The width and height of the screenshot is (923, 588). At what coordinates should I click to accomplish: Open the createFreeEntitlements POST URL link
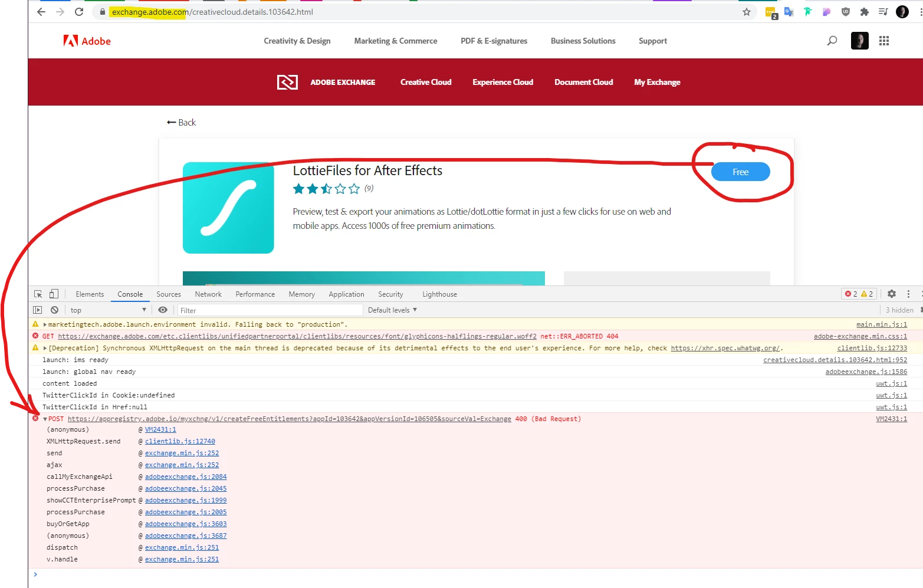290,419
